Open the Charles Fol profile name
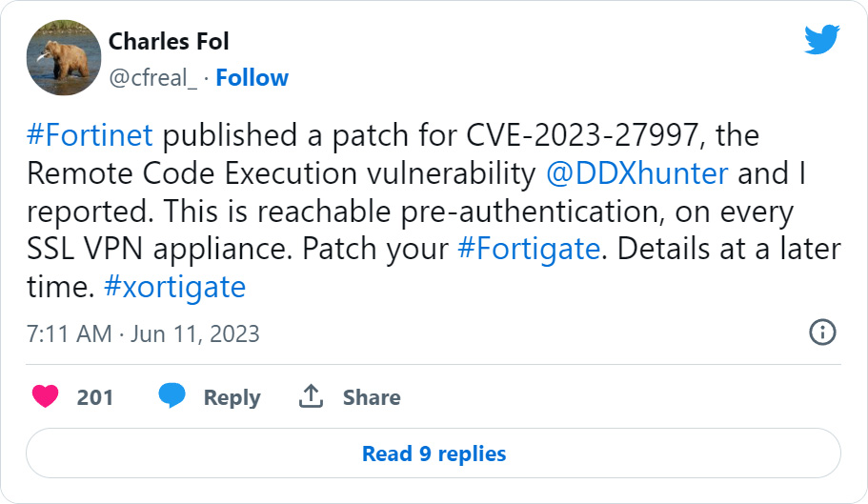 (x=169, y=41)
